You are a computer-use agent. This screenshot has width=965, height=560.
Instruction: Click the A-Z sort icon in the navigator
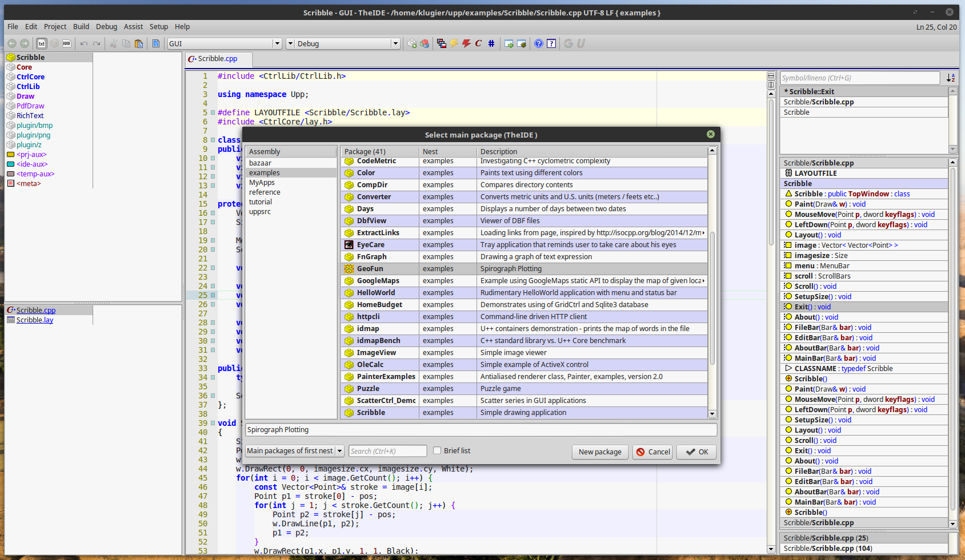pyautogui.click(x=950, y=78)
